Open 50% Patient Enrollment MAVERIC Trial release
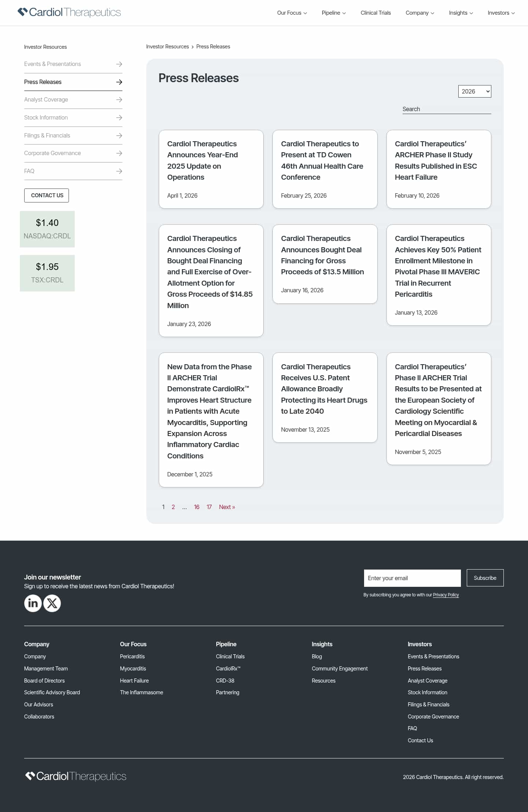This screenshot has width=528, height=812. pos(439,275)
